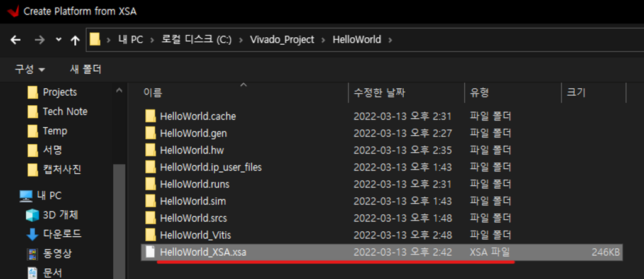Go up one folder level
The height and width of the screenshot is (279, 644).
tap(75, 40)
